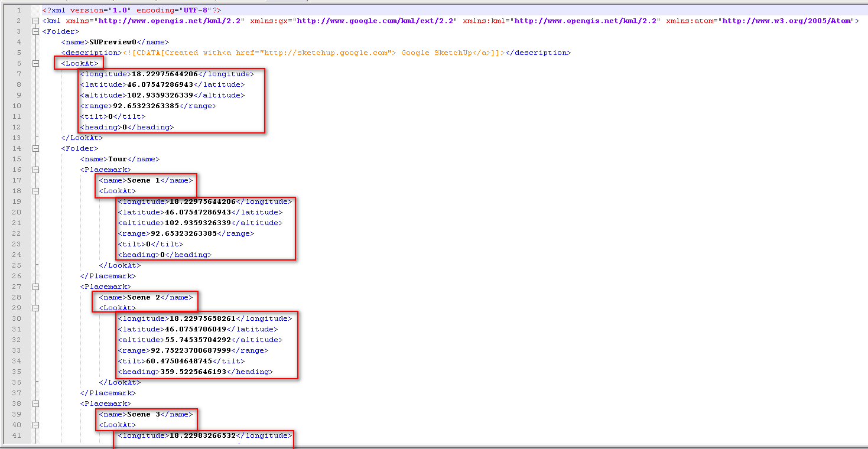Click the heading value 359.5225646193 on line 35
868x449 pixels.
(x=193, y=372)
